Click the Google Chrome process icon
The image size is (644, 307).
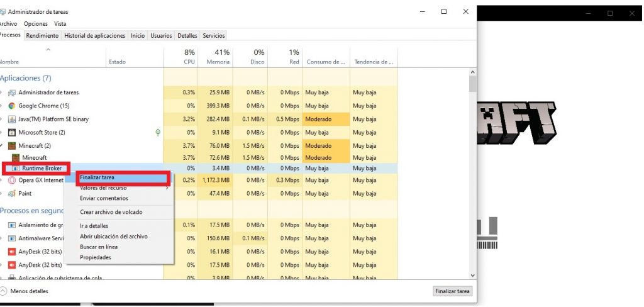[11, 106]
